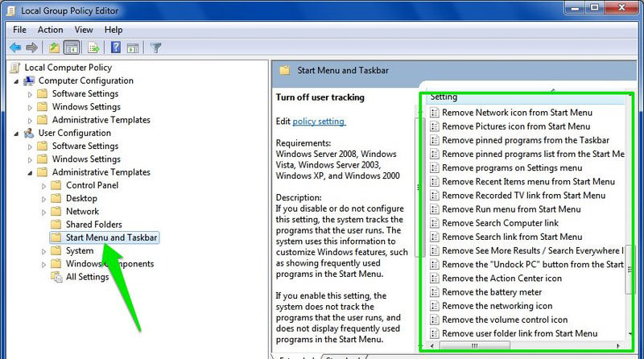The height and width of the screenshot is (359, 644).
Task: Click the Start Menu and Taskbar header folder icon
Action: pyautogui.click(x=285, y=70)
